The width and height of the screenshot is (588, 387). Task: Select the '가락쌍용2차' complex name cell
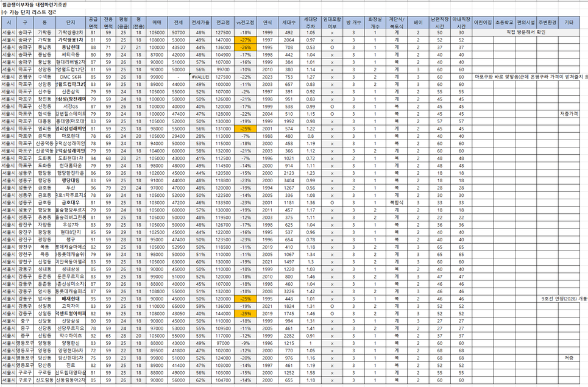coord(71,33)
